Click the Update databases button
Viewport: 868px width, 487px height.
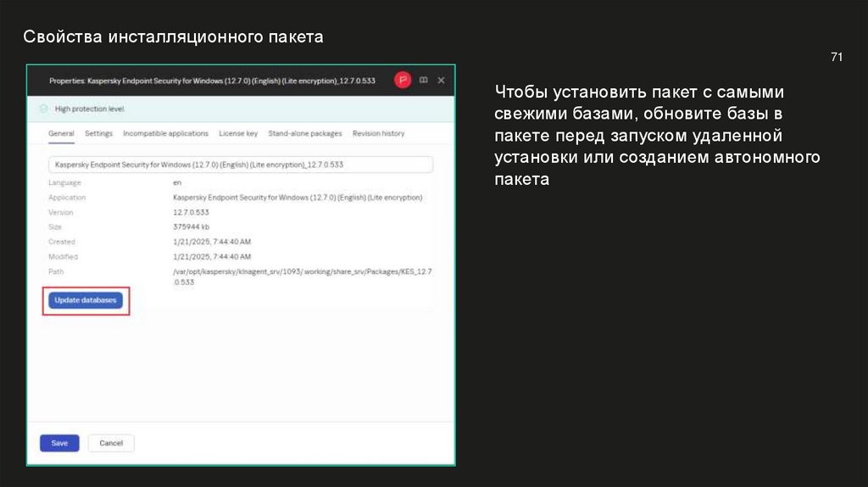pyautogui.click(x=86, y=300)
